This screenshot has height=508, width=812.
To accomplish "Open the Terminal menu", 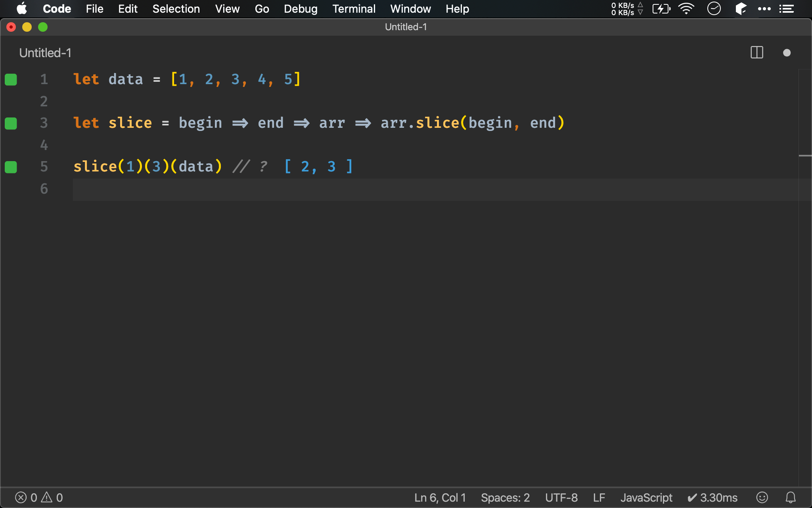I will 354,9.
